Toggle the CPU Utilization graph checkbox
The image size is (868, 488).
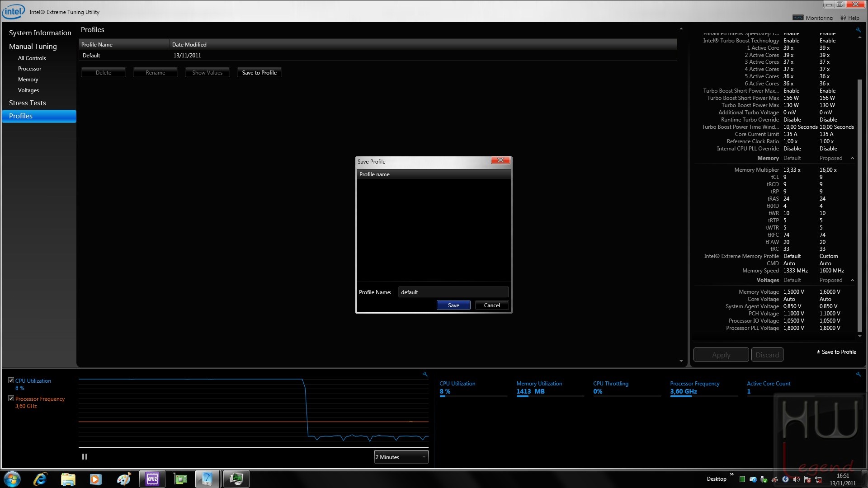(11, 380)
